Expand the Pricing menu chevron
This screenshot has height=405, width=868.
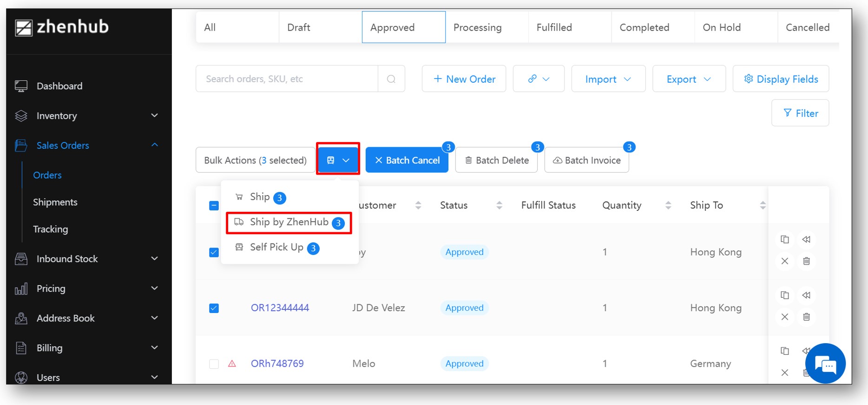pos(155,288)
